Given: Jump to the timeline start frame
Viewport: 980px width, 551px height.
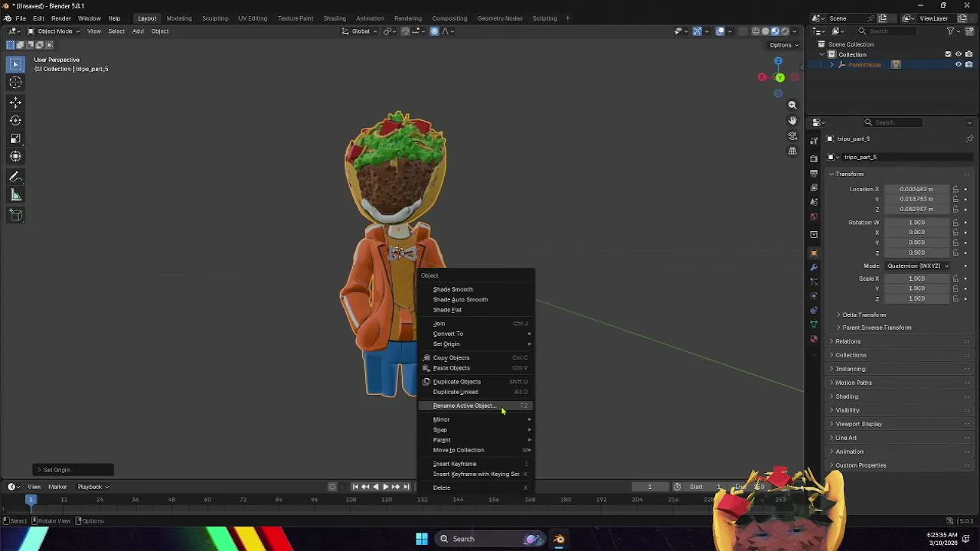Looking at the screenshot, I should tap(355, 487).
